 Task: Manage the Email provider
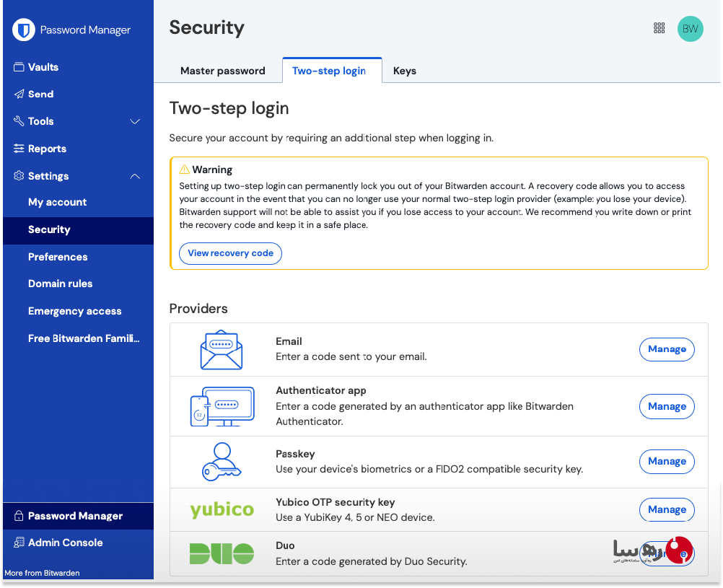(x=667, y=349)
